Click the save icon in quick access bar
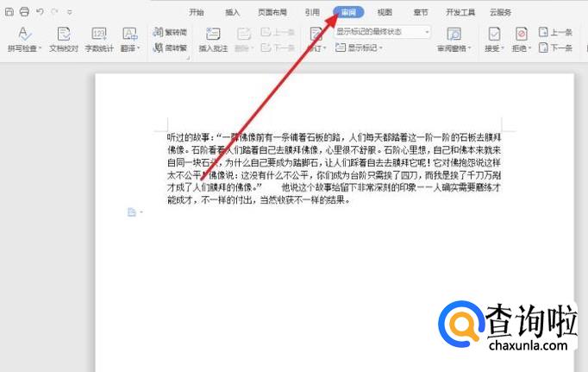The width and height of the screenshot is (588, 372). 9,12
